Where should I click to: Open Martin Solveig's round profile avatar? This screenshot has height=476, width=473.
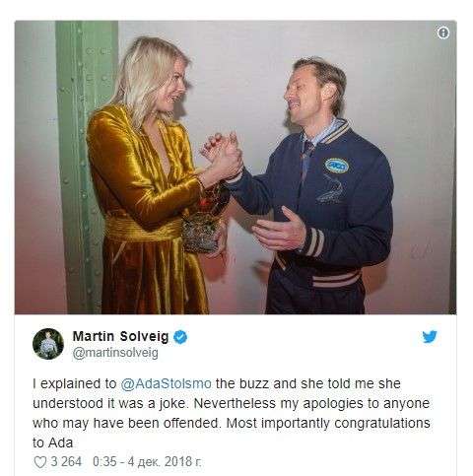coord(48,344)
